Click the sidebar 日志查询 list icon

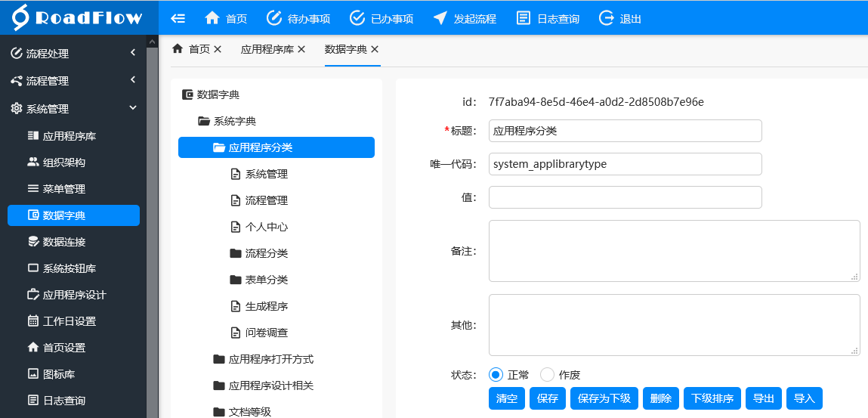(33, 401)
